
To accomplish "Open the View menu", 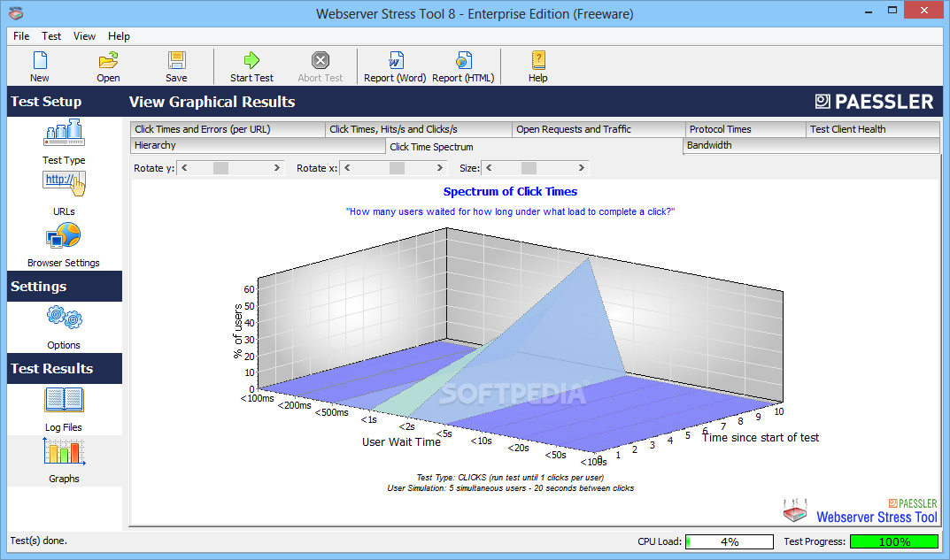I will 84,36.
